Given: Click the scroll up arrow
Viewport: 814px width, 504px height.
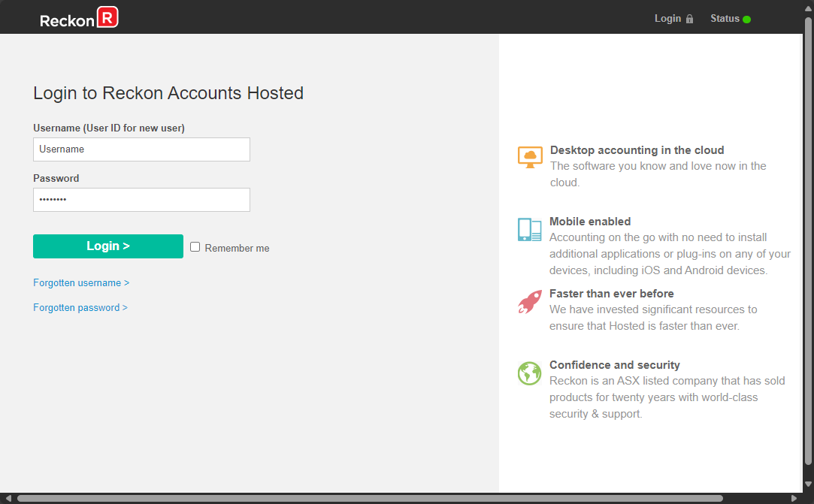Looking at the screenshot, I should pos(808,9).
